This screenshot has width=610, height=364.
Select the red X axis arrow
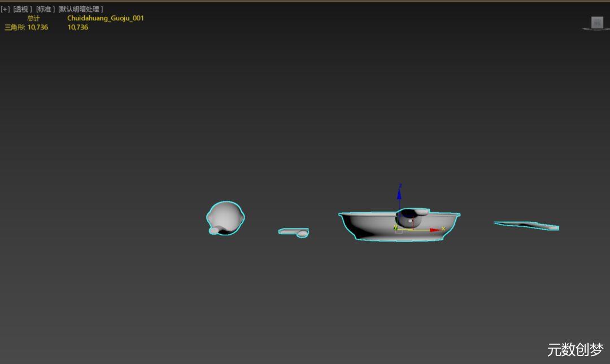point(435,230)
